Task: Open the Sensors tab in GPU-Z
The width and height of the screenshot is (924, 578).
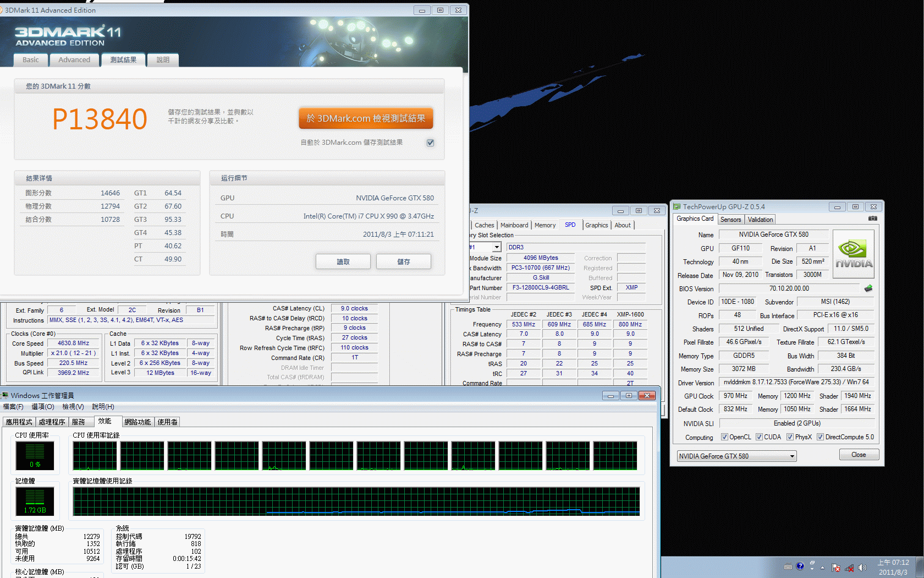Action: tap(730, 220)
